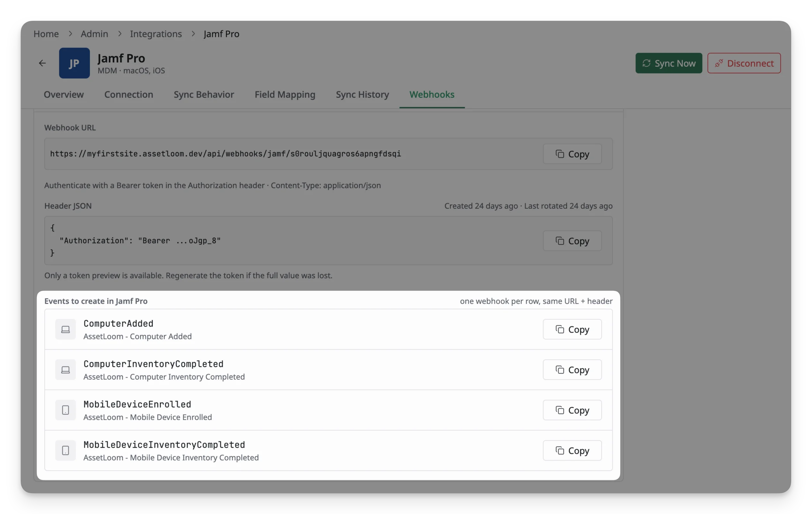Screen dimensions: 812x514
Task: Click "one webhook per row, same URL + header"
Action: (536, 301)
